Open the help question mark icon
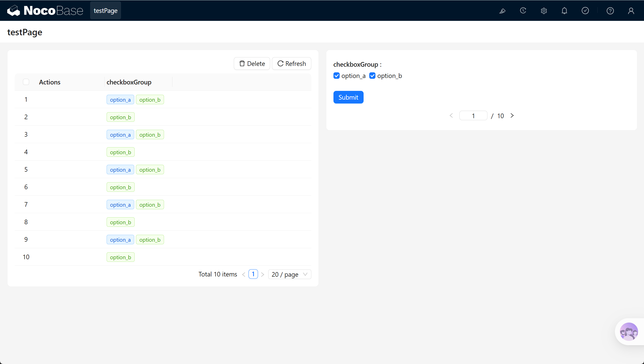The width and height of the screenshot is (644, 364). (610, 11)
